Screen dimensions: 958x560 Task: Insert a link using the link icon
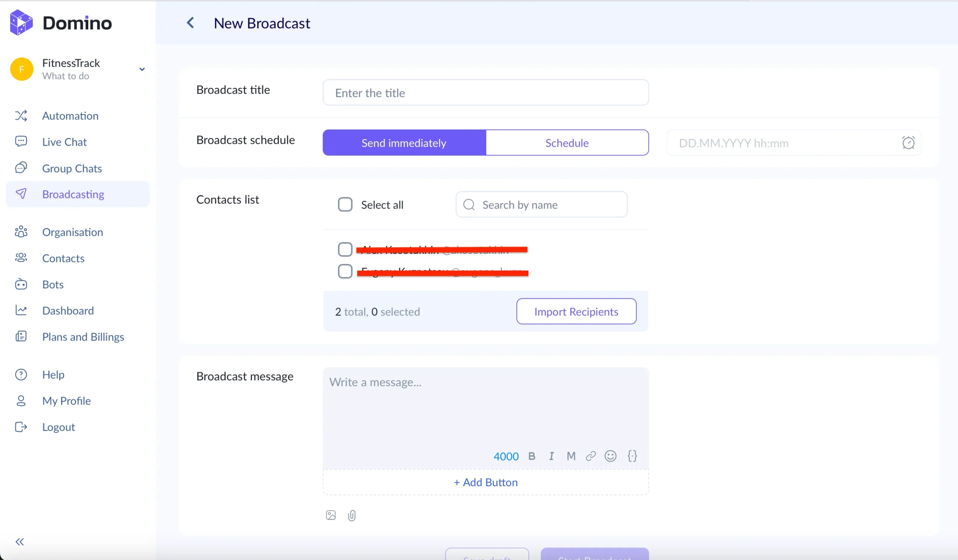(x=591, y=456)
